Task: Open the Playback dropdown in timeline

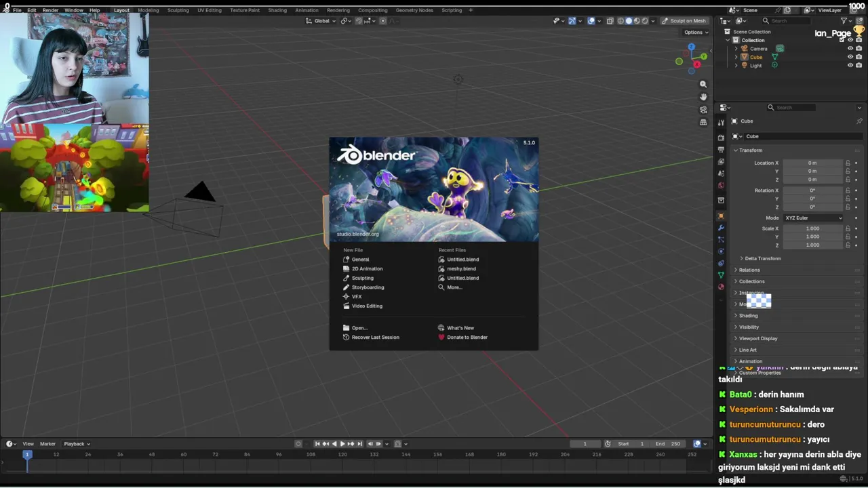Action: pos(77,444)
